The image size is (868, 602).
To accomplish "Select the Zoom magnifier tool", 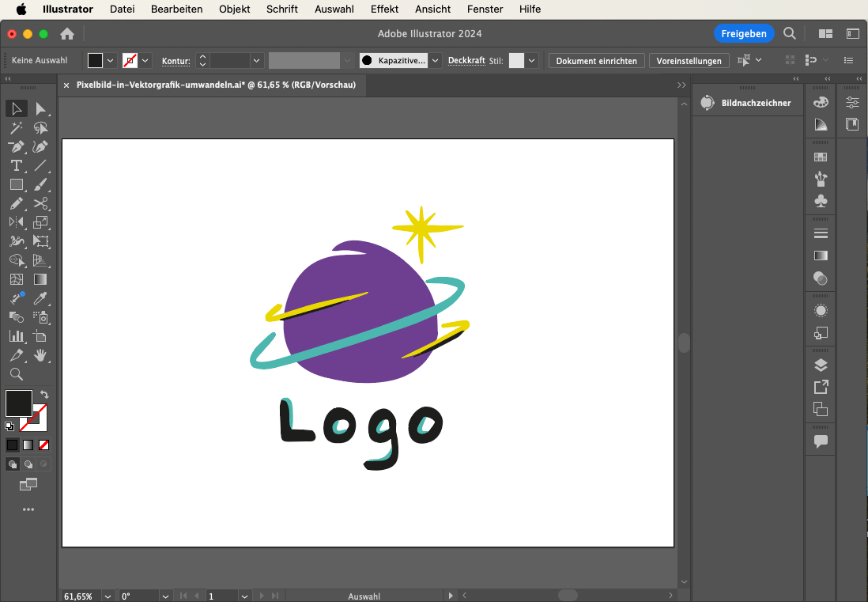I will [16, 374].
